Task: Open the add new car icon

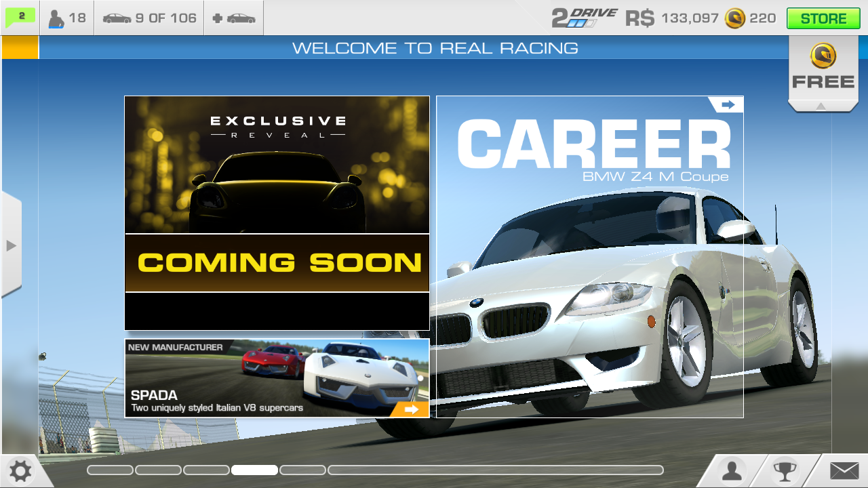Action: (234, 18)
